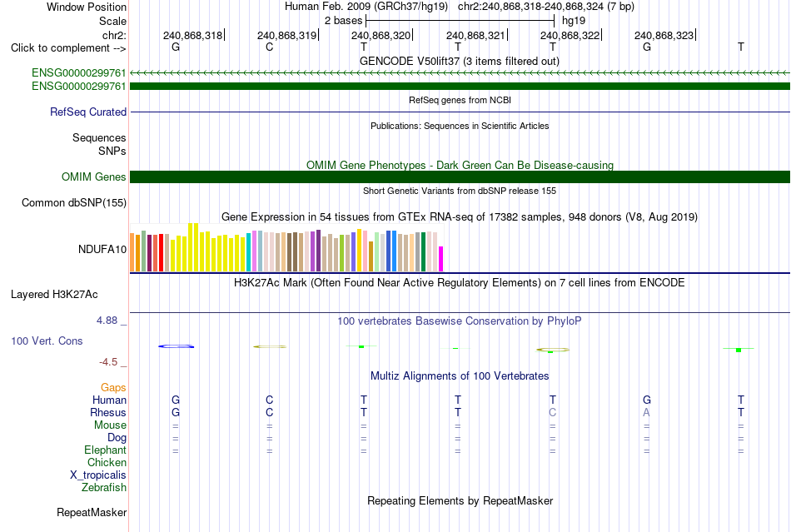Click the 'Layered H3K27Ac' label
The image size is (791, 532).
[54, 295]
